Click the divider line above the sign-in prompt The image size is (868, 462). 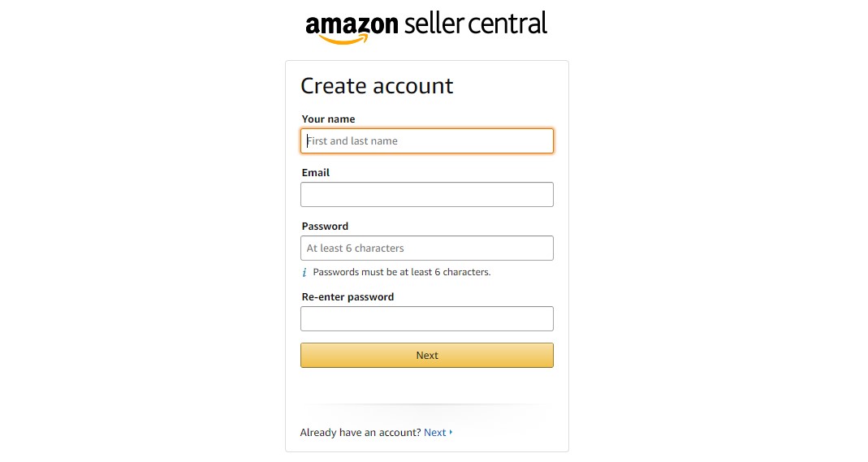coord(427,404)
